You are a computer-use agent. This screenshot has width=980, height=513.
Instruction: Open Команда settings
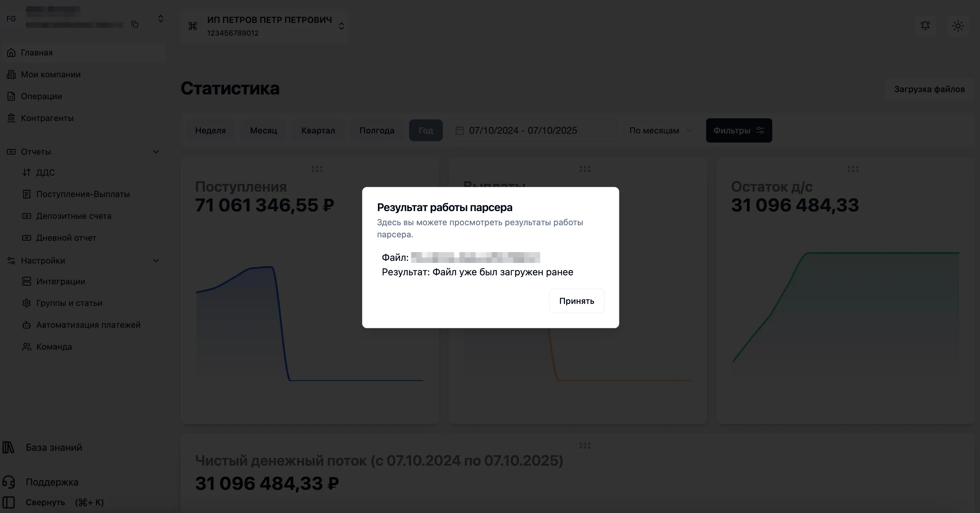[54, 347]
